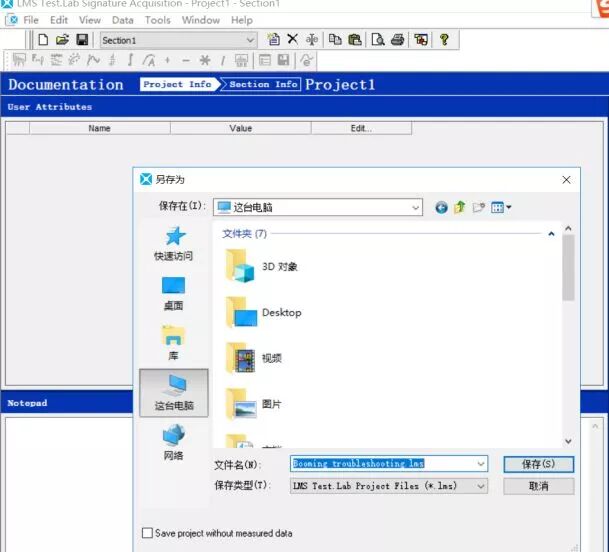The image size is (609, 552).
Task: Open the 文件名 history dropdown arrow
Action: [x=481, y=464]
